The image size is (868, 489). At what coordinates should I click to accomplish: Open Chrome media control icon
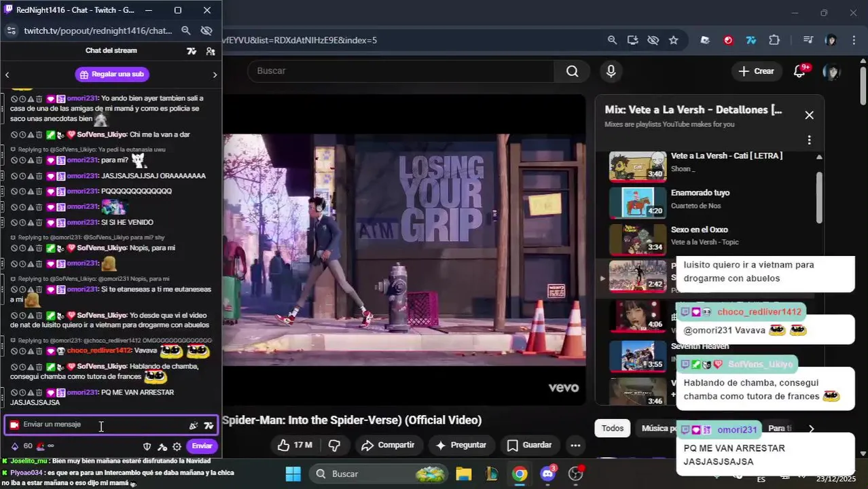pos(808,40)
